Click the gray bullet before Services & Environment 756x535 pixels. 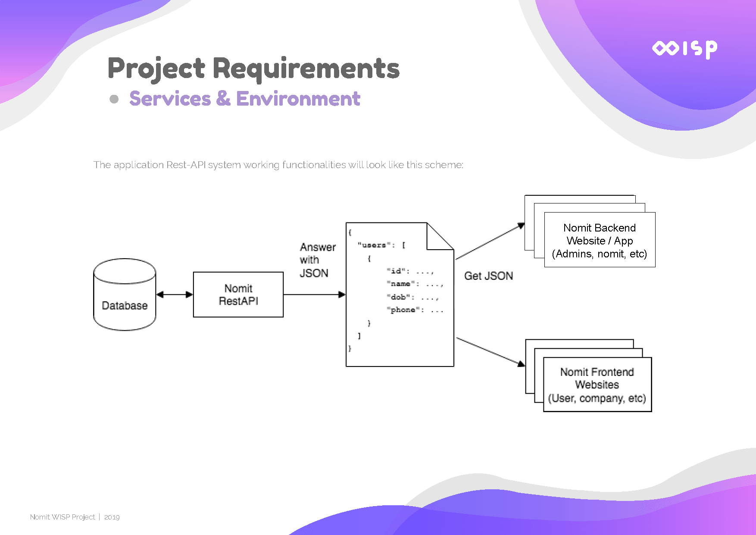pos(114,99)
